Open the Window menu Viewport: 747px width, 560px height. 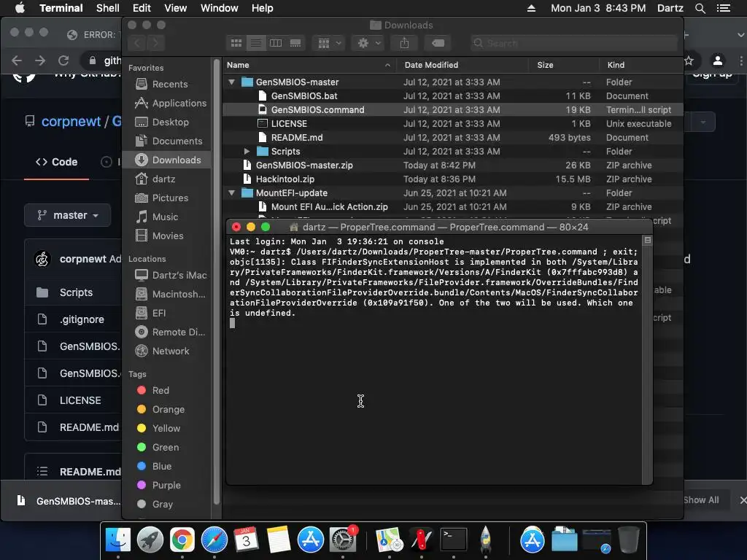tap(219, 8)
